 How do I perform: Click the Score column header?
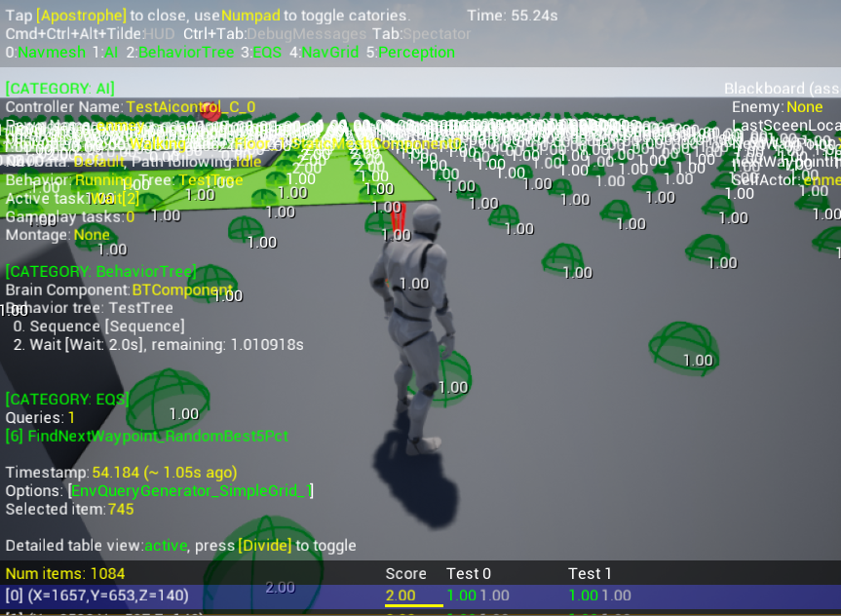point(406,574)
